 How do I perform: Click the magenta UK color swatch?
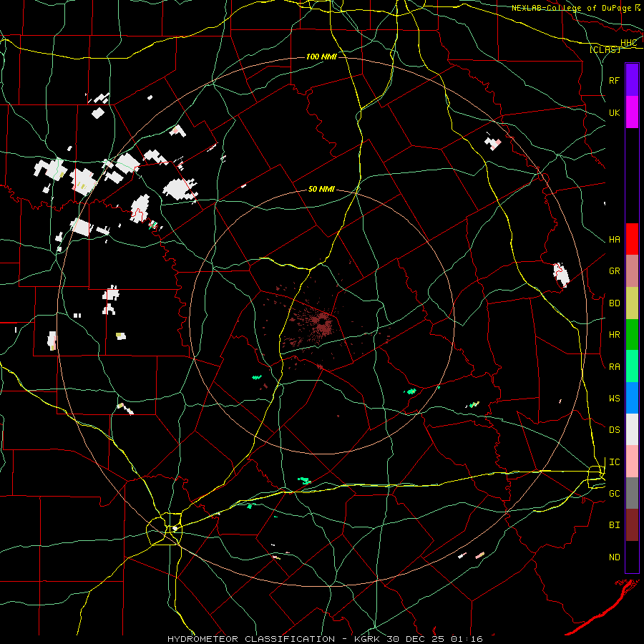[632, 112]
